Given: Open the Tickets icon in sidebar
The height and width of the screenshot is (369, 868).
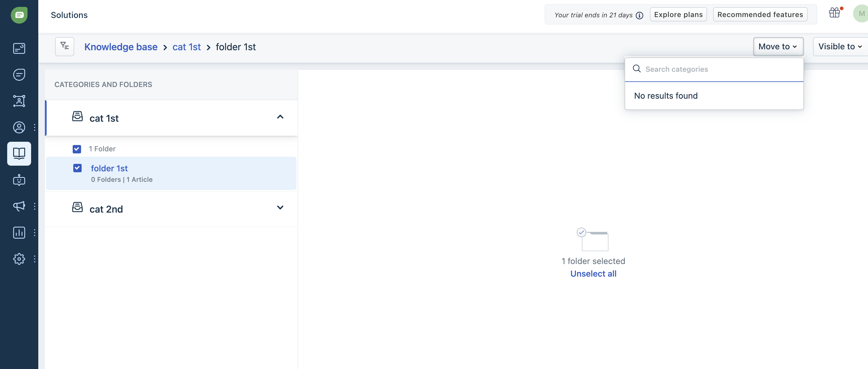Looking at the screenshot, I should (x=19, y=48).
